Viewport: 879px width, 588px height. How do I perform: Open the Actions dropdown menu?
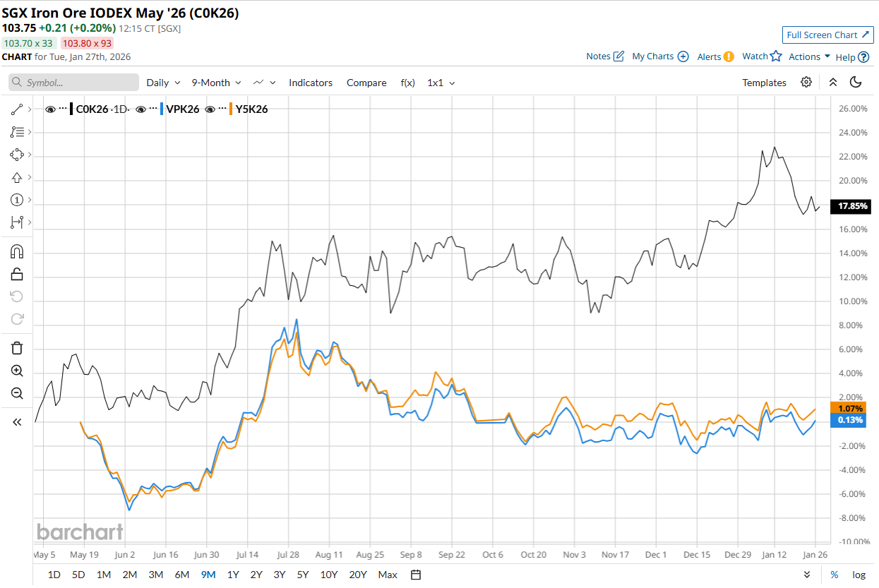coord(810,56)
